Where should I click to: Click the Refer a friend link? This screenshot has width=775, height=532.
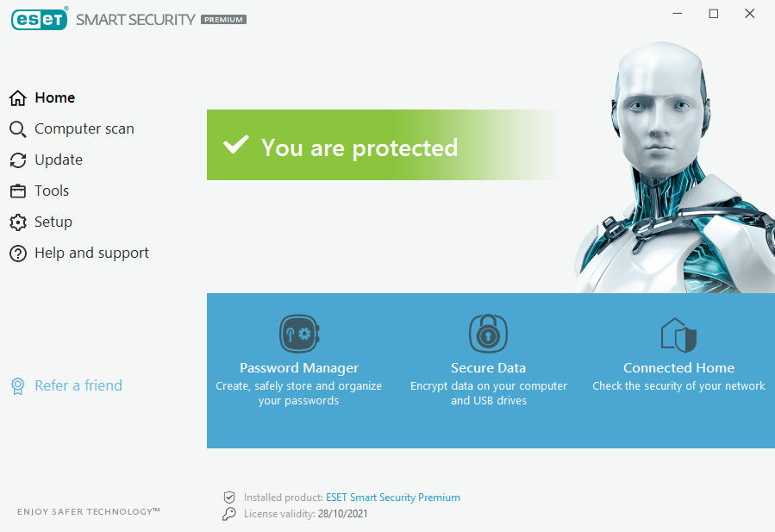click(x=78, y=385)
